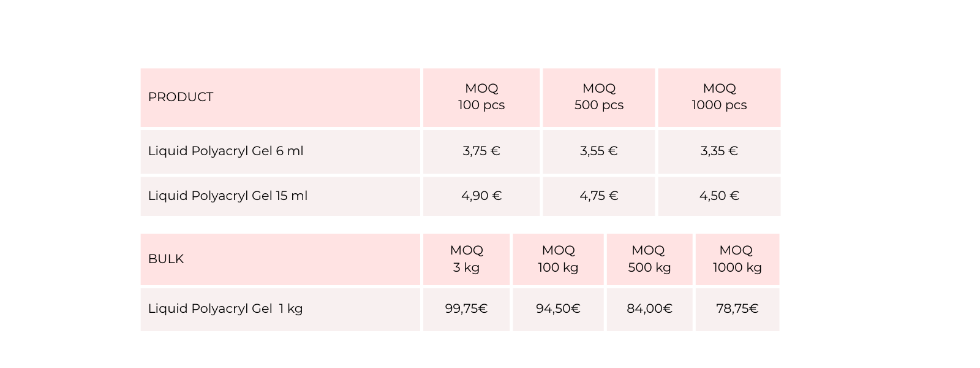The width and height of the screenshot is (980, 368).
Task: Click the MOQ 100 kg header
Action: pos(558,259)
